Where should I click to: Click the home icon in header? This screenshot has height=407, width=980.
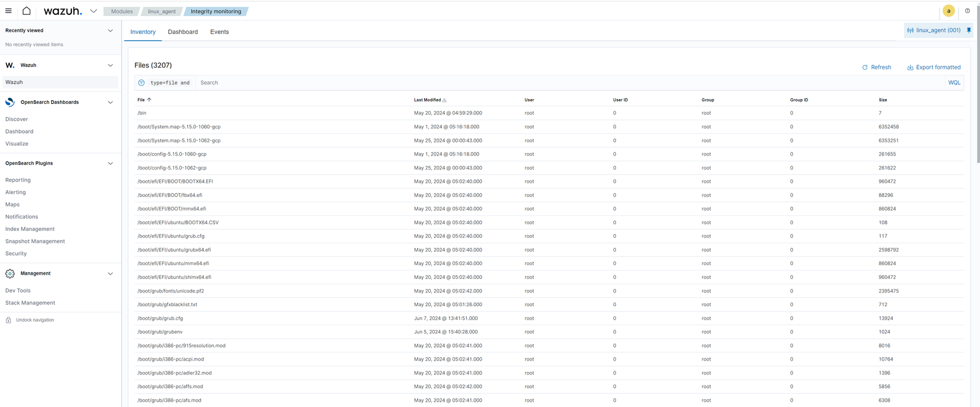27,11
